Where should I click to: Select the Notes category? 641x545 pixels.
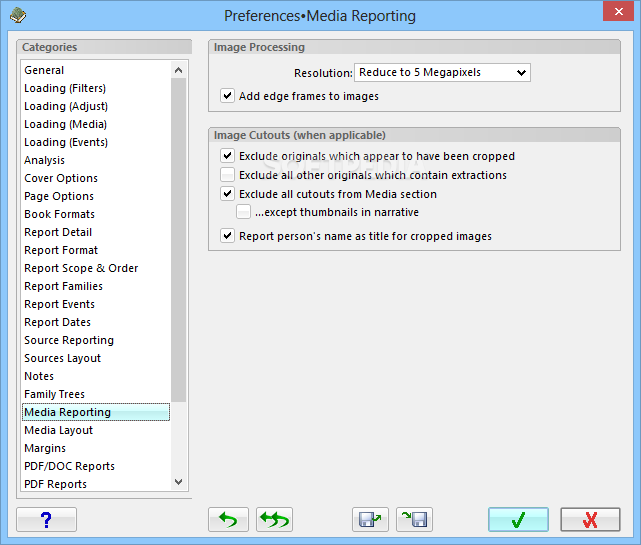(x=96, y=376)
